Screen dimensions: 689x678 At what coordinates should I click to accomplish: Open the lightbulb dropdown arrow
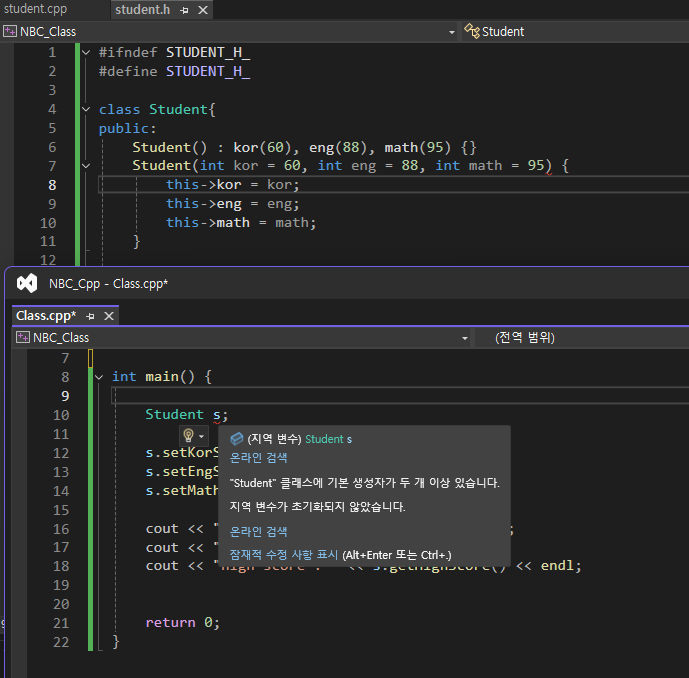[201, 436]
